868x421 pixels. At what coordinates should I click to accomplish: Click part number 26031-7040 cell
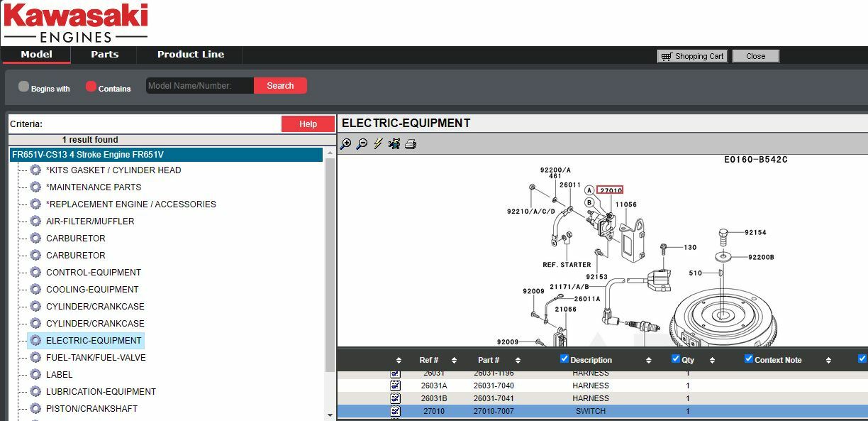[x=494, y=386]
